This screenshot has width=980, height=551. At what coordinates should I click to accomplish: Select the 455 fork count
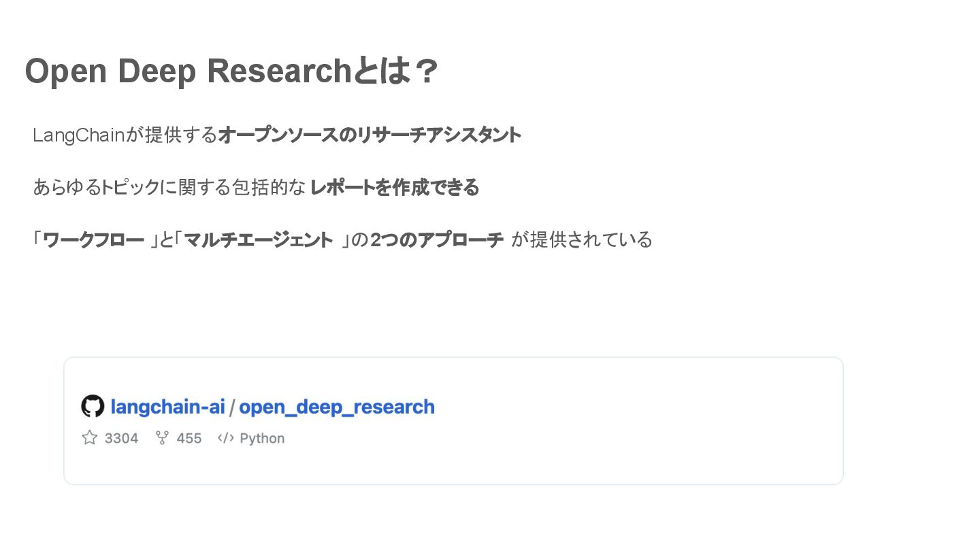click(189, 438)
